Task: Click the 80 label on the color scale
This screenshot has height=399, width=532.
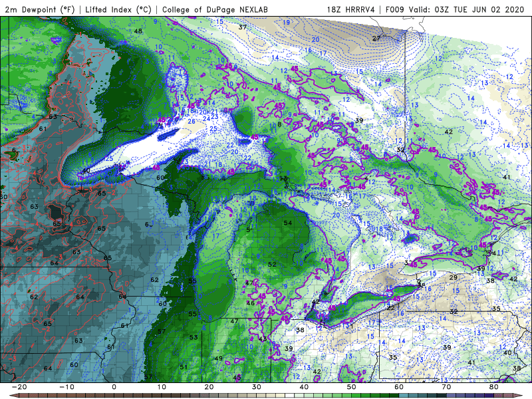Action: click(494, 387)
